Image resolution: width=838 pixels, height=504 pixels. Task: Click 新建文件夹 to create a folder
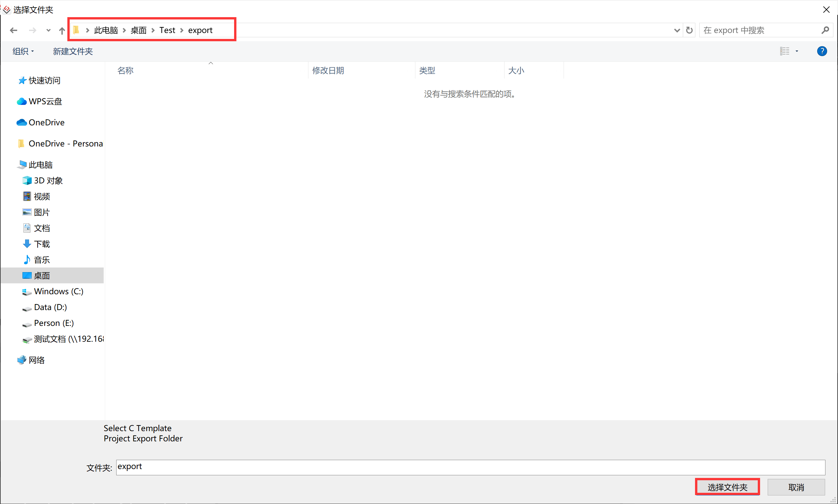(x=73, y=51)
